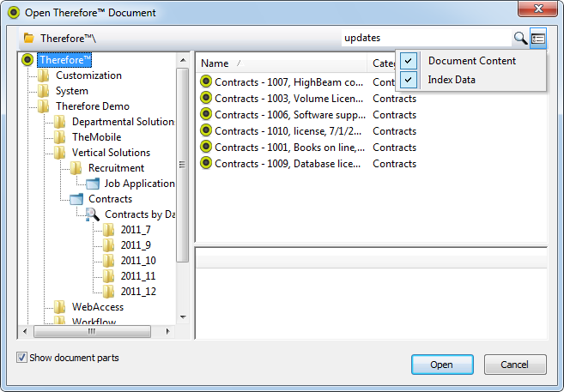
Task: Click the Job Application category icon
Action: [93, 184]
